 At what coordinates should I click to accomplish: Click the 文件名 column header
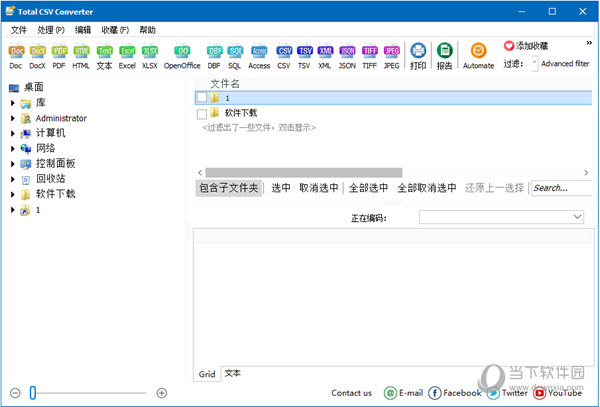pos(225,84)
